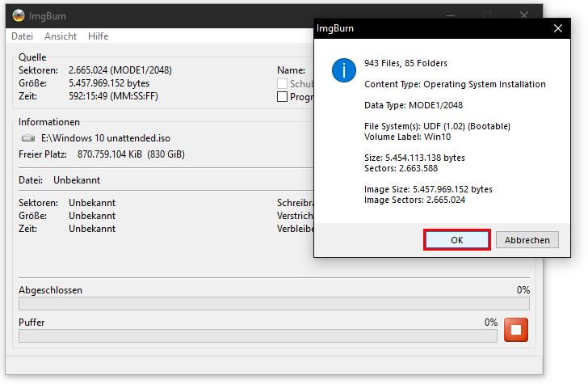Image resolution: width=588 pixels, height=388 pixels.
Task: Click the drive icon beside ISO path
Action: click(28, 138)
